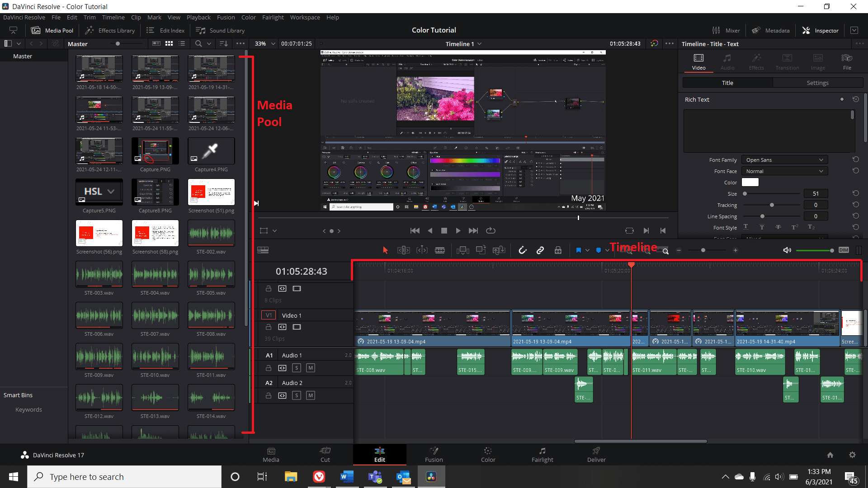This screenshot has width=868, height=488.
Task: Solo the Audio 2 track
Action: [297, 395]
